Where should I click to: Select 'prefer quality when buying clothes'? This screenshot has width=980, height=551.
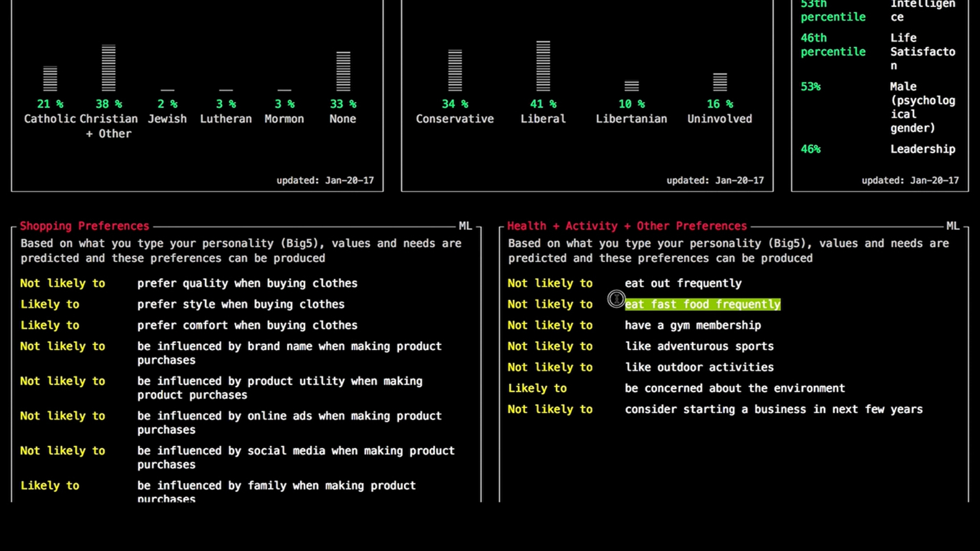point(247,283)
